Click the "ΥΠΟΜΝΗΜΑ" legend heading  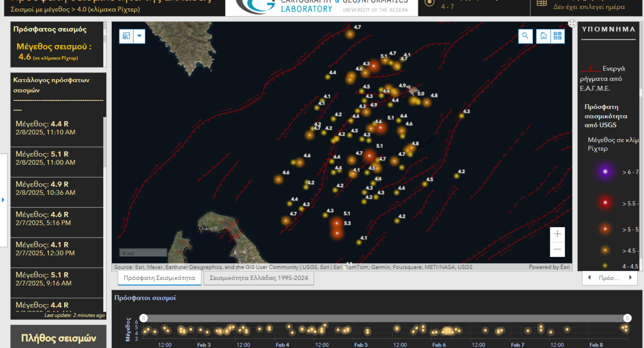click(609, 29)
